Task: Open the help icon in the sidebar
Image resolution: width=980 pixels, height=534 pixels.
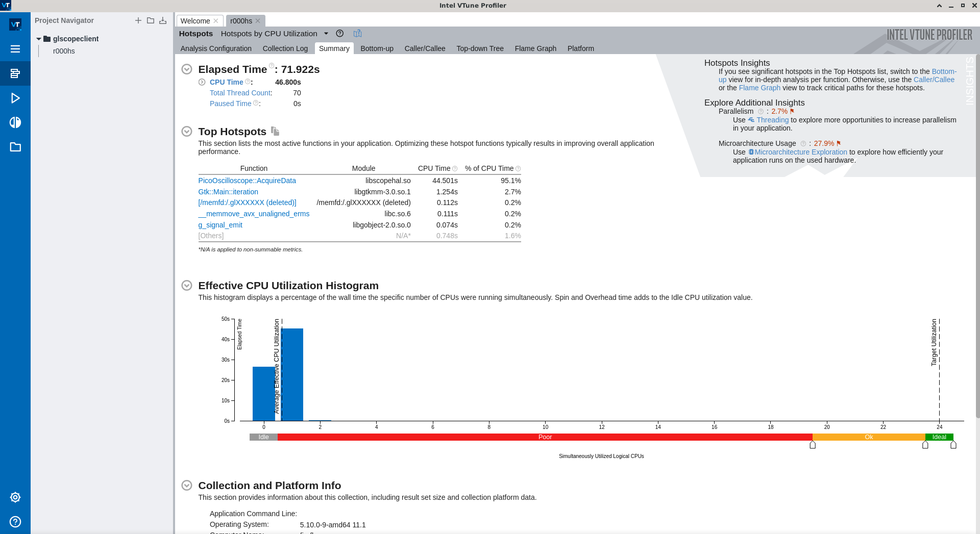Action: (x=15, y=522)
